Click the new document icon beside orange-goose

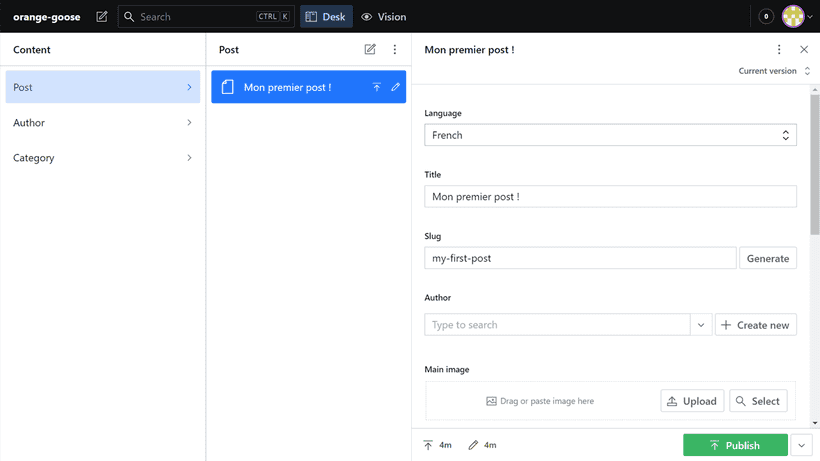(x=102, y=17)
